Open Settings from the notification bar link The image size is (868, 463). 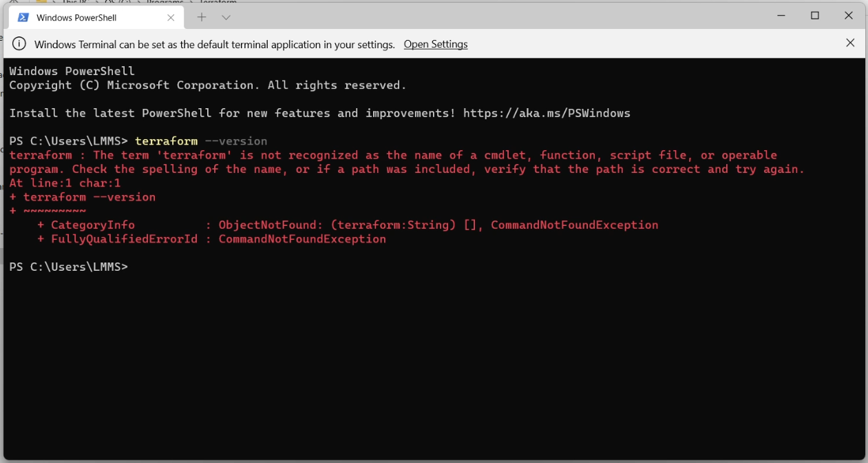tap(436, 44)
